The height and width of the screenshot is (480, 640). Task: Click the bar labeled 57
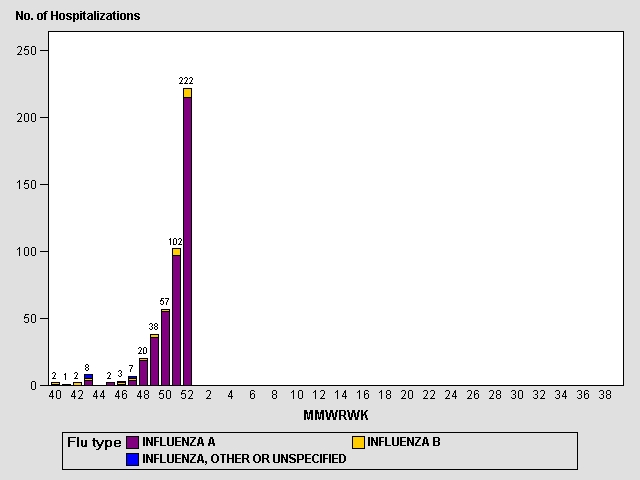[165, 350]
